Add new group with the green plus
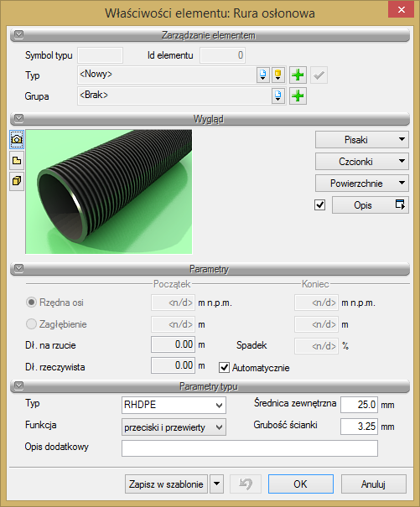The width and height of the screenshot is (420, 507). click(298, 96)
